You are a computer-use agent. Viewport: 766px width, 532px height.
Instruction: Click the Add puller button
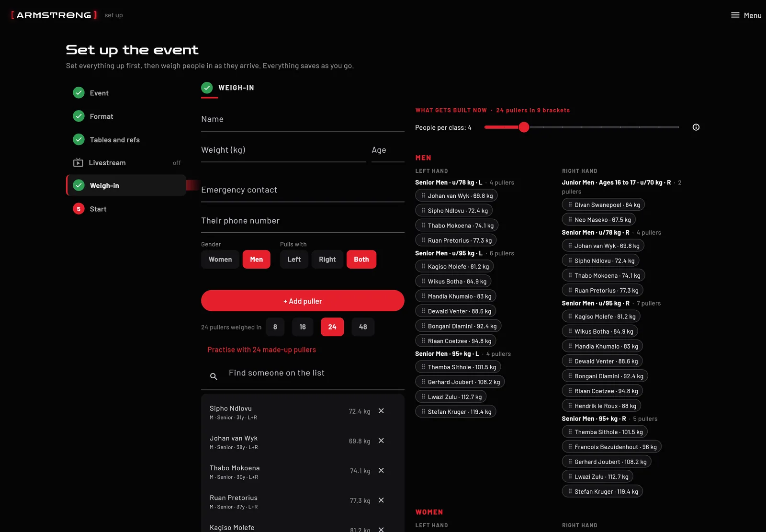click(x=303, y=301)
